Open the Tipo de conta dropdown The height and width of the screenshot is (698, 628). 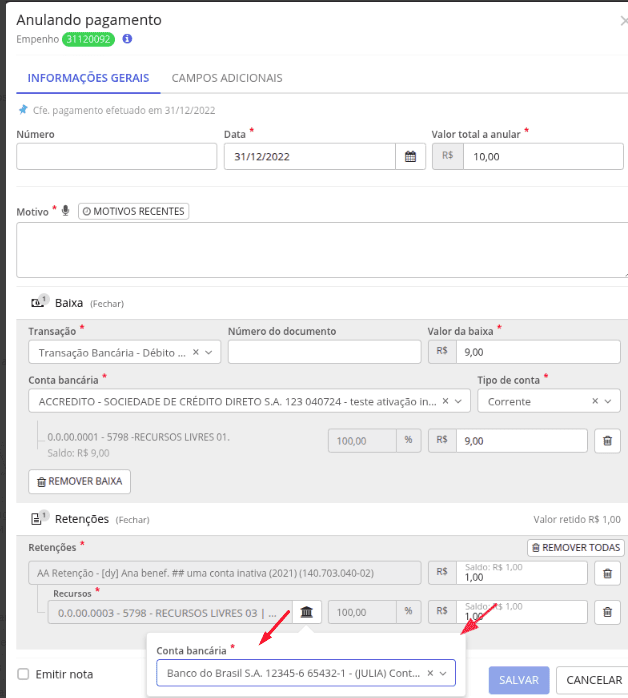coord(608,401)
